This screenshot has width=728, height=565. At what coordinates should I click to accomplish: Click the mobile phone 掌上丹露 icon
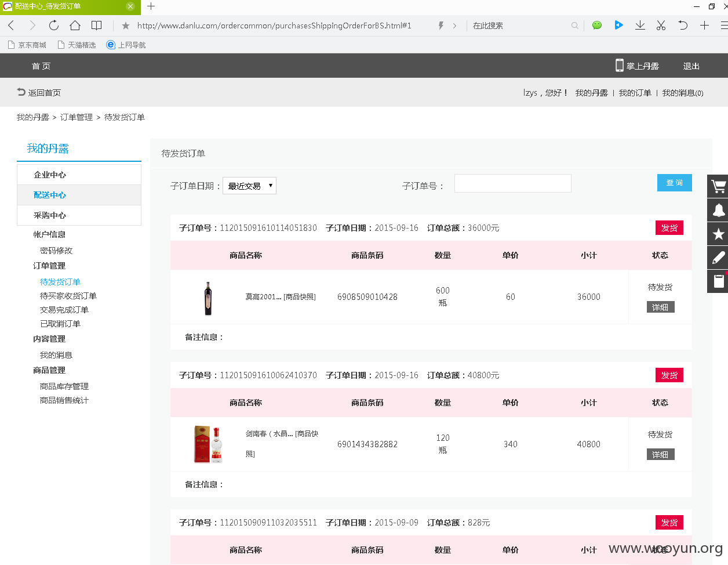[620, 66]
